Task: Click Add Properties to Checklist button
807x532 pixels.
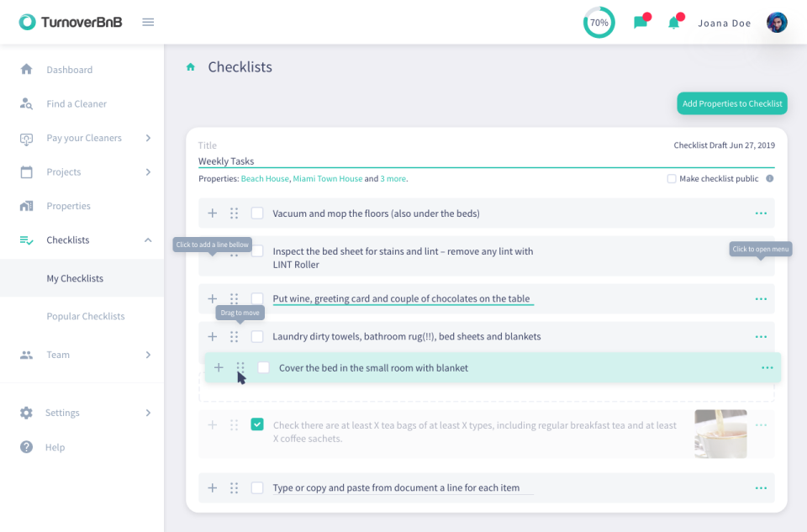Action: [732, 103]
